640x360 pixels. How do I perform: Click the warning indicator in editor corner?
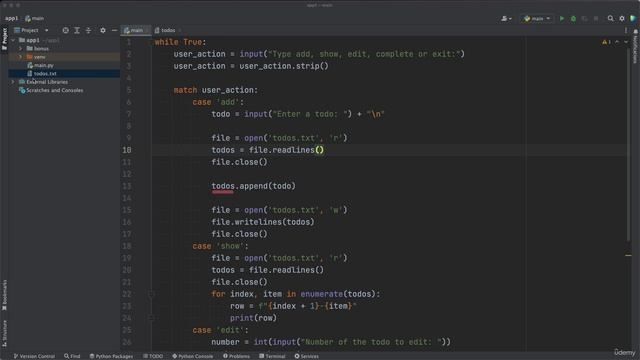[x=606, y=42]
